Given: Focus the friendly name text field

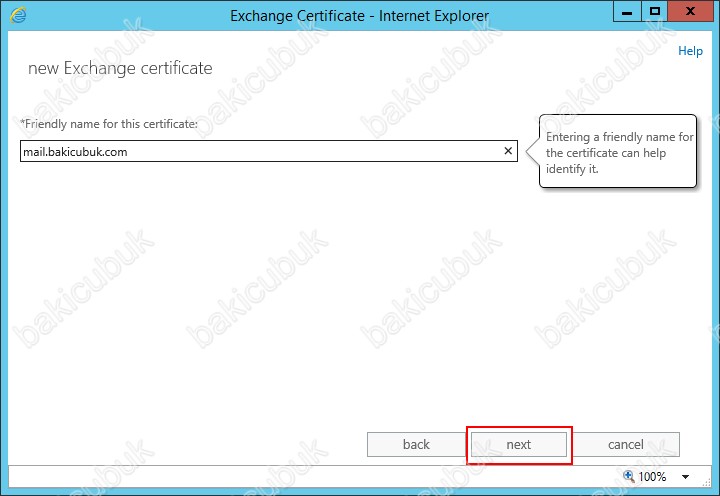Looking at the screenshot, I should coord(269,151).
